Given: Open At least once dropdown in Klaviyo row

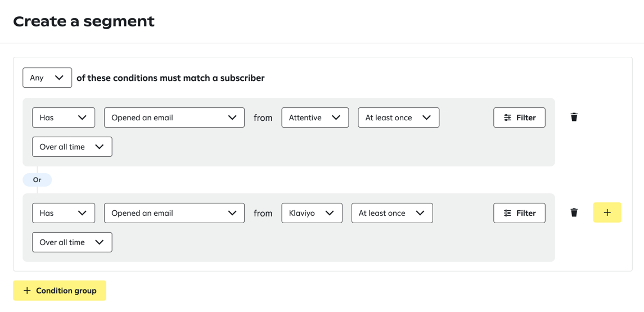Looking at the screenshot, I should [392, 213].
